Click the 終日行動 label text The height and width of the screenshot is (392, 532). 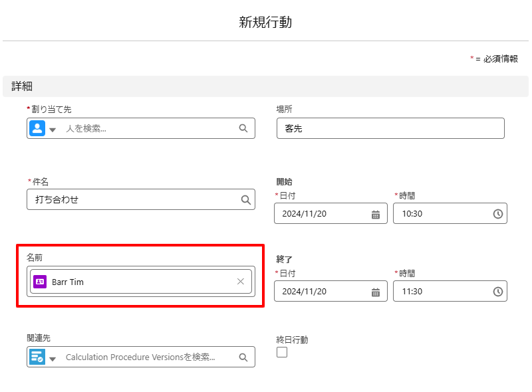(292, 340)
